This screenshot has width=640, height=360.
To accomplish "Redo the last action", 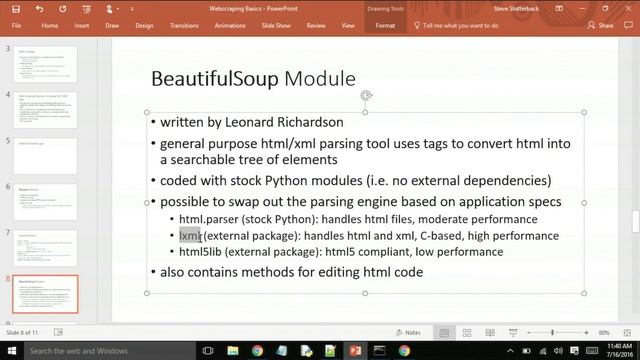I will tap(62, 9).
